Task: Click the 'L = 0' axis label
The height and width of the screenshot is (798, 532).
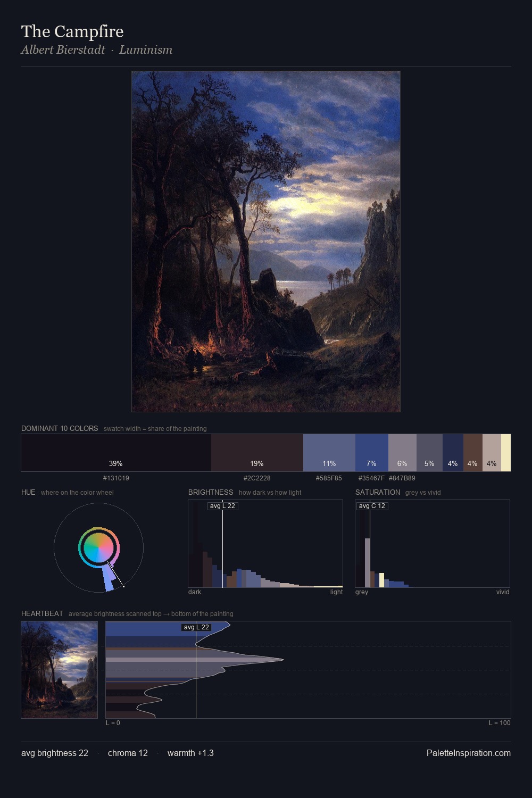Action: click(x=113, y=723)
